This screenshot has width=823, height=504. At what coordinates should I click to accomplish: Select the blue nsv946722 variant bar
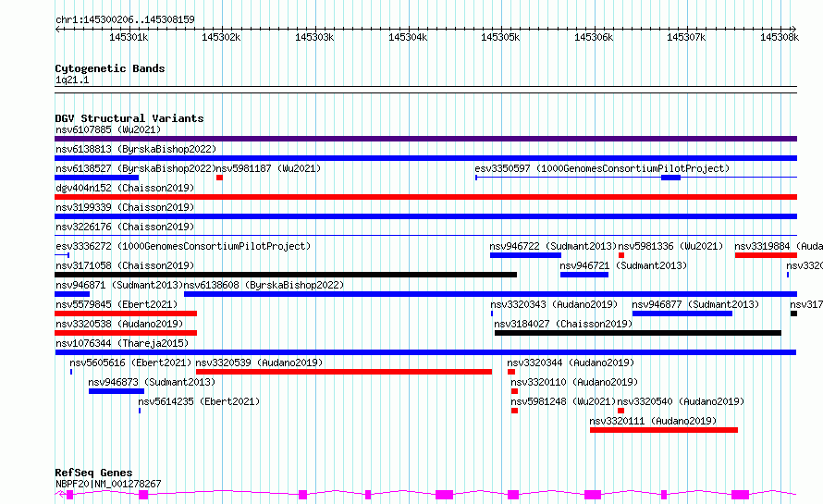point(525,255)
